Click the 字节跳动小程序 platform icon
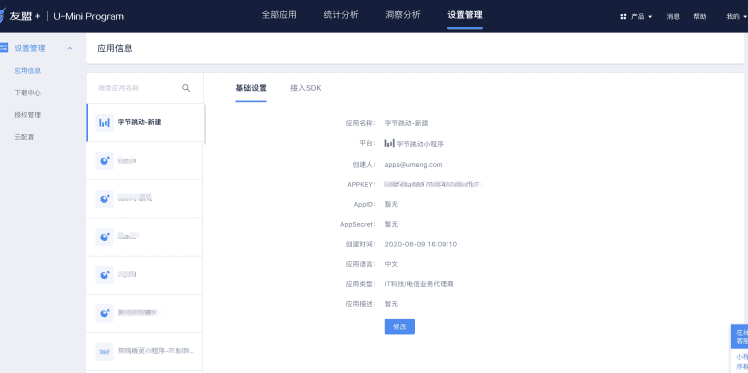 [x=389, y=143]
